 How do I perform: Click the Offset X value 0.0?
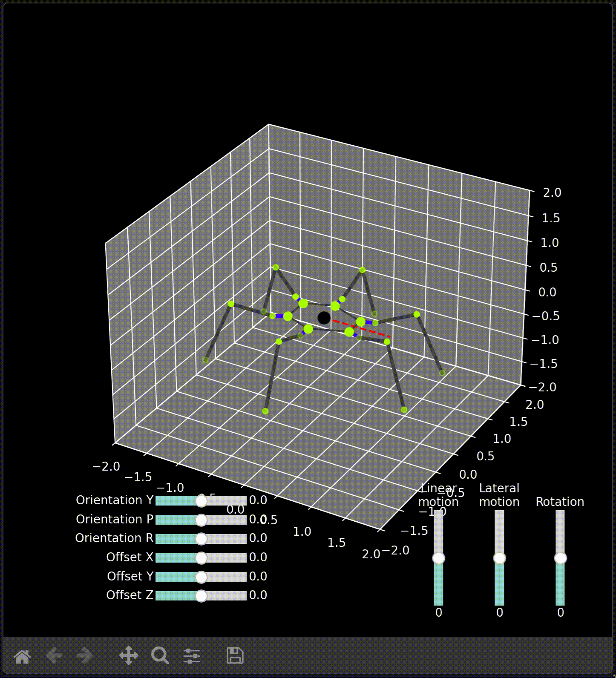click(258, 557)
